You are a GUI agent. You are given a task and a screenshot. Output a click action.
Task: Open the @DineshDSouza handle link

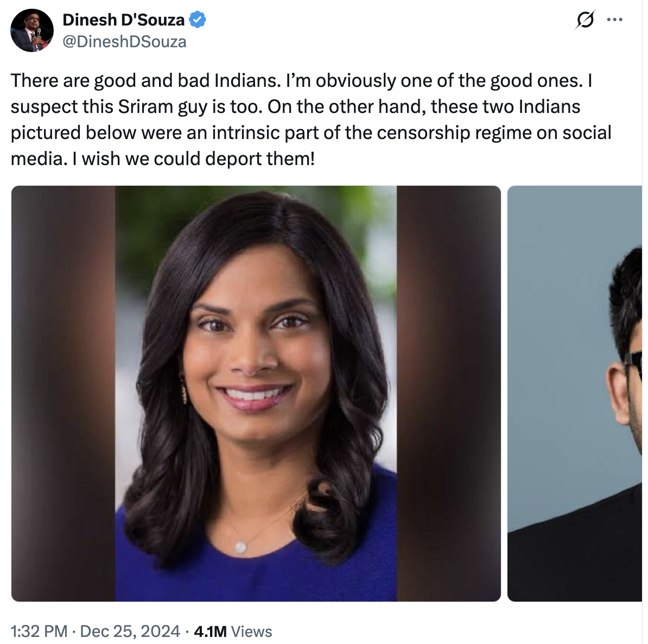click(124, 42)
